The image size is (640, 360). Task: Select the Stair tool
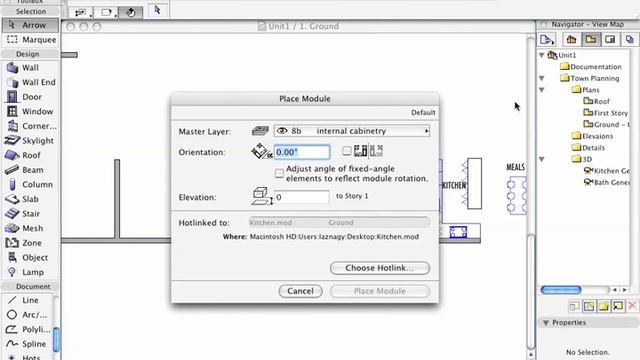(x=30, y=214)
